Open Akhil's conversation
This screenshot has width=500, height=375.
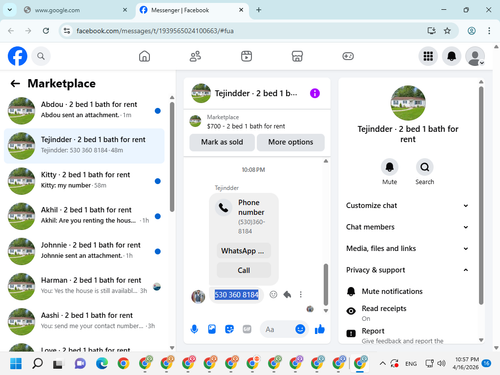point(84,216)
